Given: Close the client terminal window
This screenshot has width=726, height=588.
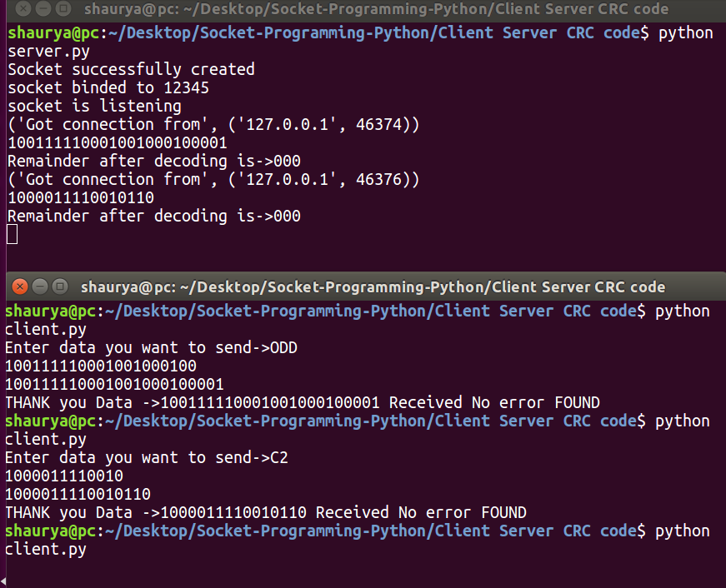Looking at the screenshot, I should click(x=19, y=287).
